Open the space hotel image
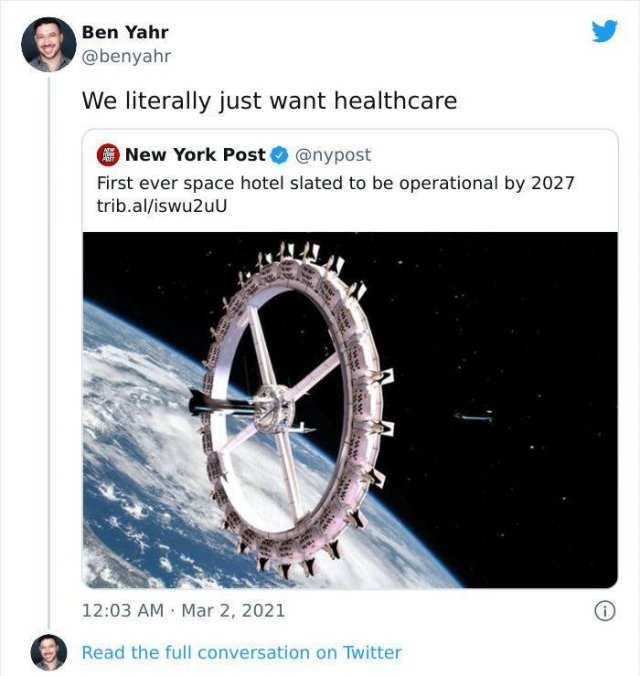This screenshot has width=640, height=676. [350, 410]
